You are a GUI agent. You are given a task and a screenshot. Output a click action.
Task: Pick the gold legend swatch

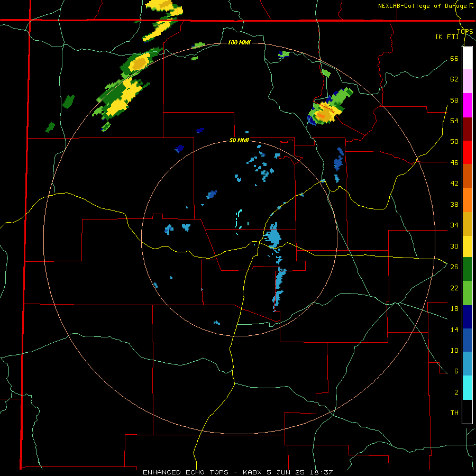(467, 224)
